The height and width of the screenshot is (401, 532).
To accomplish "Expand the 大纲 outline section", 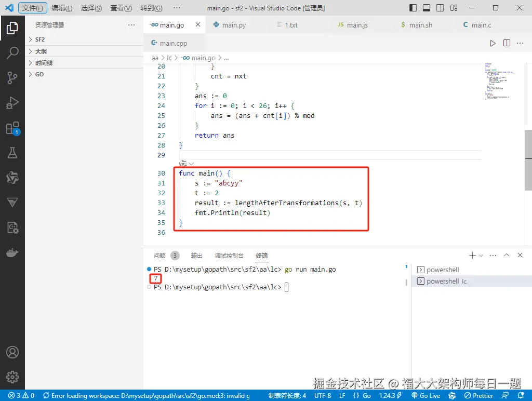I will click(84, 51).
